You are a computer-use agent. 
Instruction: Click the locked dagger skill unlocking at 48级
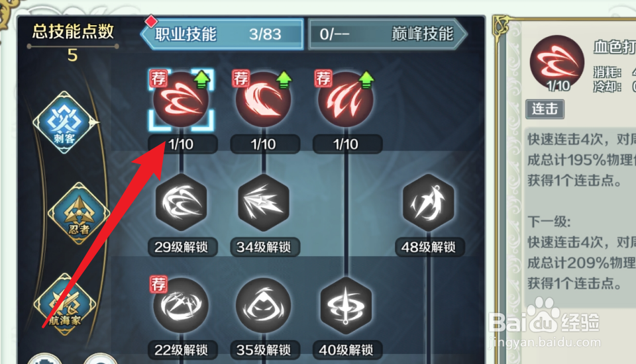tap(429, 203)
